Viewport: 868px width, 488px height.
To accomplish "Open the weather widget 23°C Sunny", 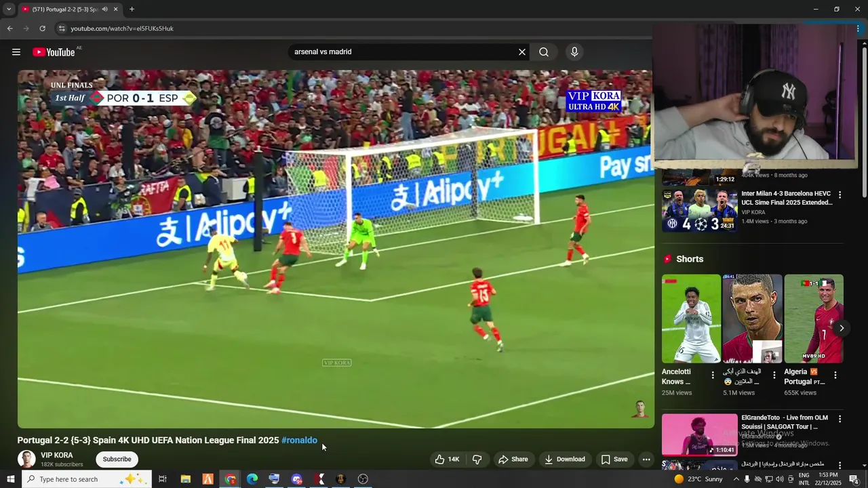I will (x=698, y=479).
